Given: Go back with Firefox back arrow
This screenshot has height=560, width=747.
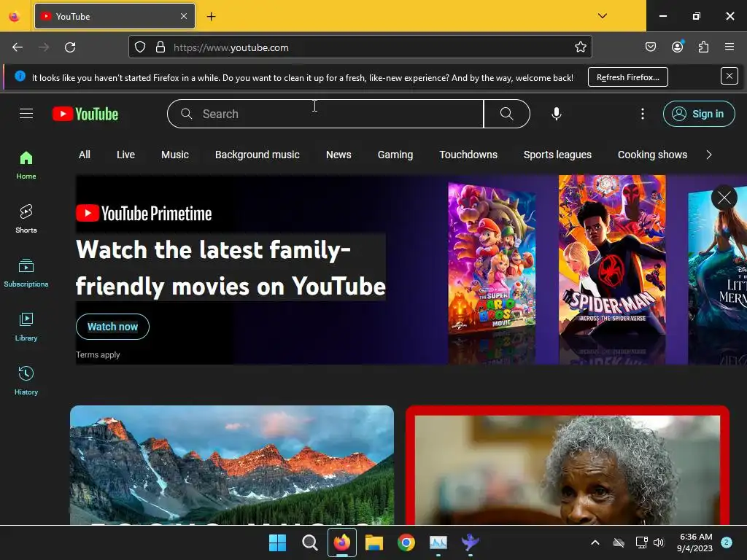Looking at the screenshot, I should tap(18, 47).
